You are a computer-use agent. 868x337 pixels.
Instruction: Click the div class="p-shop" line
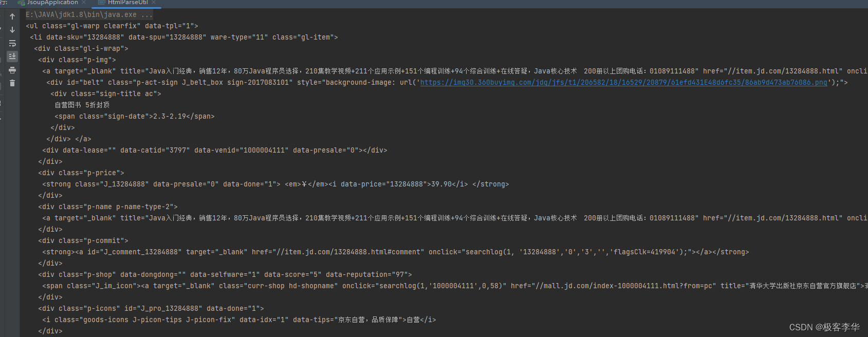click(225, 274)
